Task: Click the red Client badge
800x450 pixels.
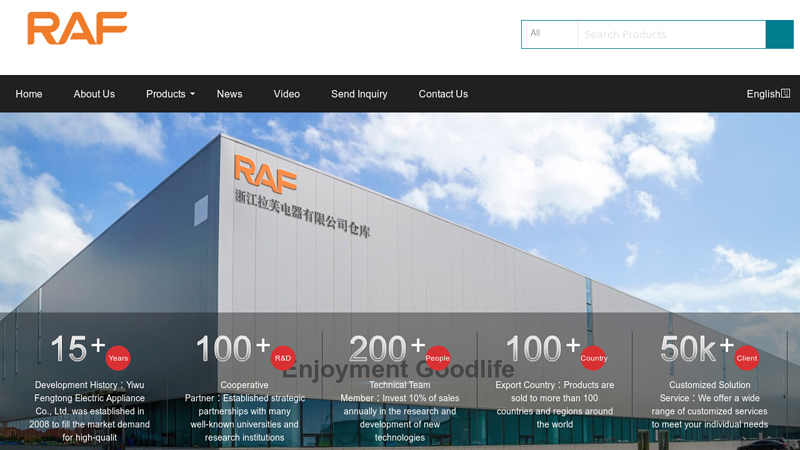Action: (747, 358)
